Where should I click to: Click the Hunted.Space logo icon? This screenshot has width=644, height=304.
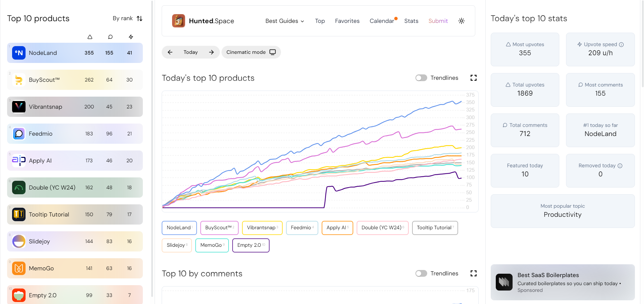pyautogui.click(x=178, y=21)
